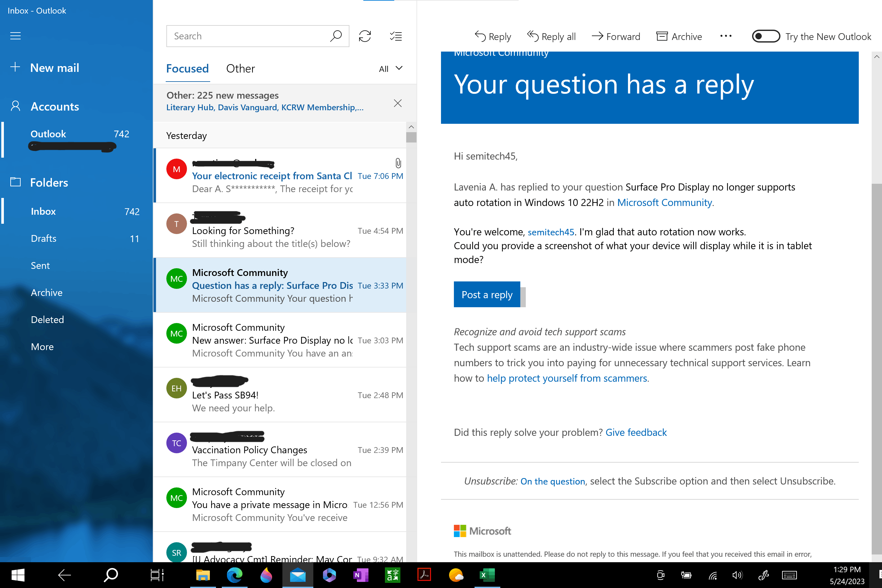Reply to the open email
The width and height of the screenshot is (882, 588).
click(x=493, y=36)
